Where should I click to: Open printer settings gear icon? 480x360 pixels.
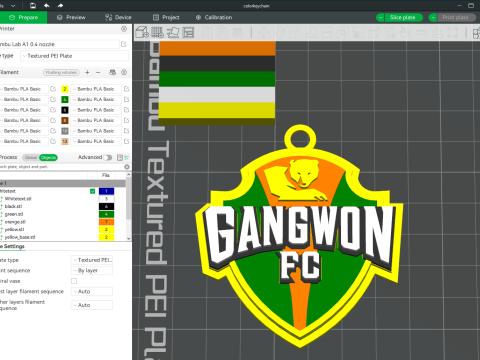pyautogui.click(x=124, y=29)
